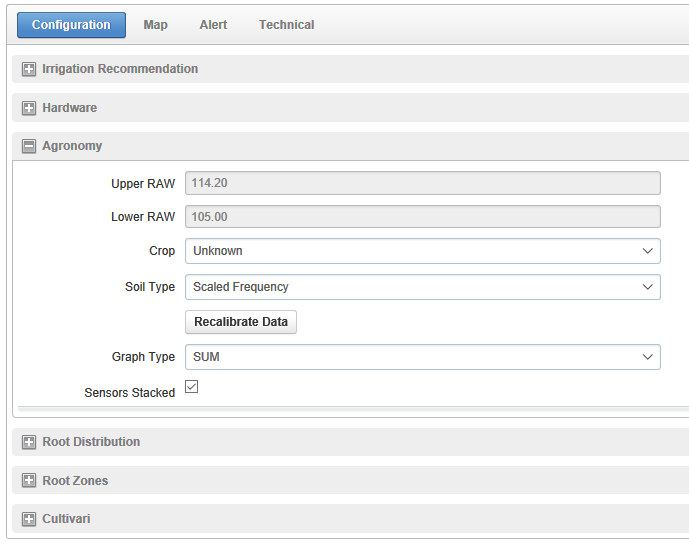This screenshot has width=689, height=544.
Task: Expand Irrigation Recommendation plus icon
Action: (29, 70)
